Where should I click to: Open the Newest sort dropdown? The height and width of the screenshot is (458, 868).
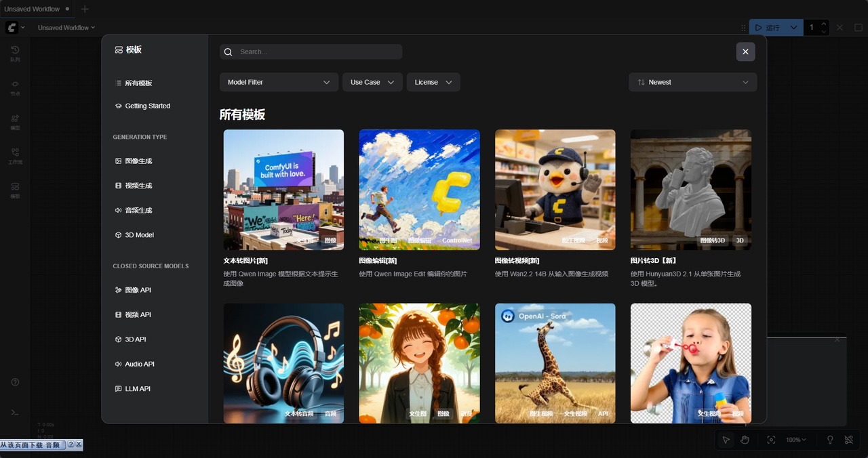[692, 82]
